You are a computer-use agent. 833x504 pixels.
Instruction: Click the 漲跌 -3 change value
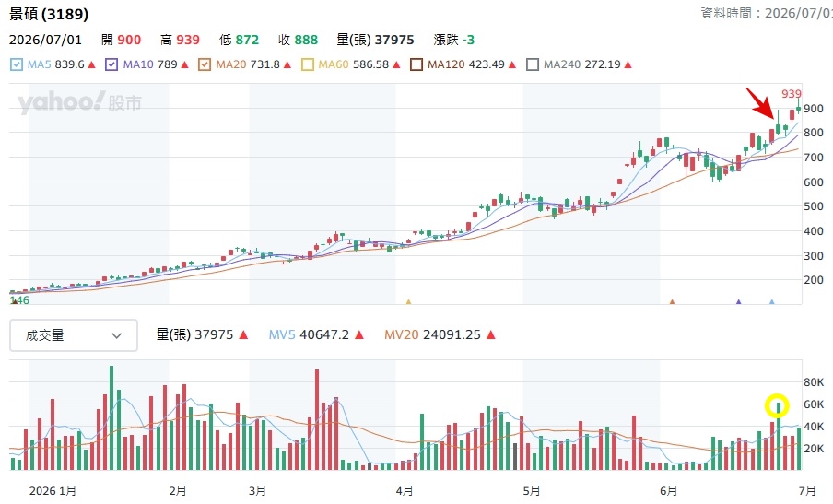click(x=454, y=40)
